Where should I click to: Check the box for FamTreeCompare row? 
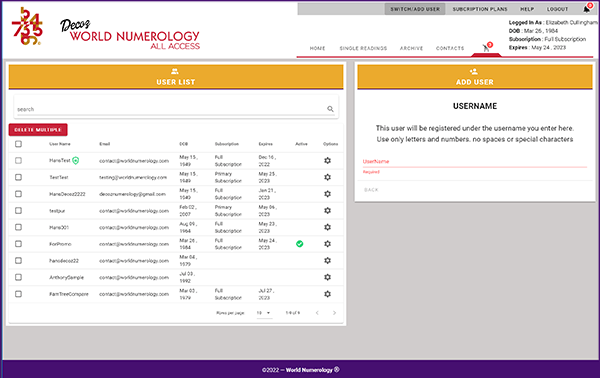click(x=18, y=294)
